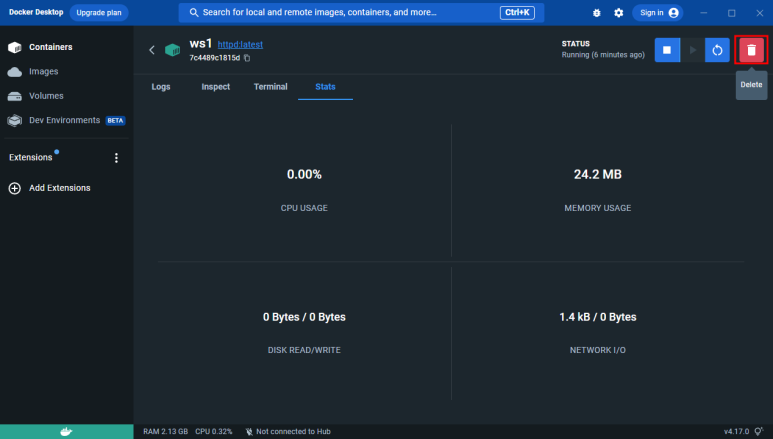
Task: Focus the search images and containers field
Action: click(x=361, y=12)
